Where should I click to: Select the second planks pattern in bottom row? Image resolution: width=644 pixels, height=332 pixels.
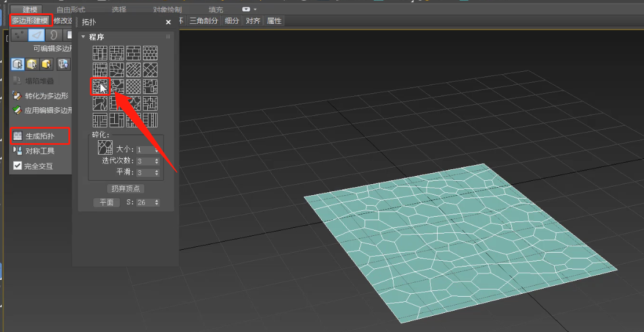pyautogui.click(x=117, y=121)
